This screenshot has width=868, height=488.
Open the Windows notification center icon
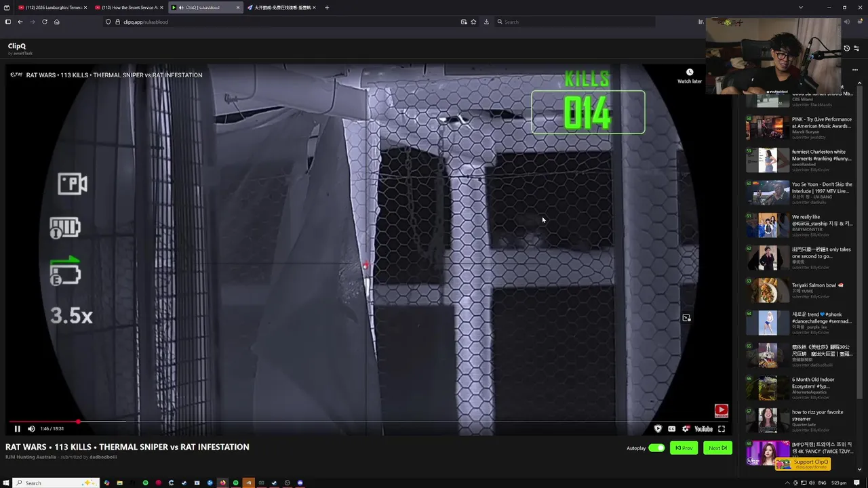(857, 483)
